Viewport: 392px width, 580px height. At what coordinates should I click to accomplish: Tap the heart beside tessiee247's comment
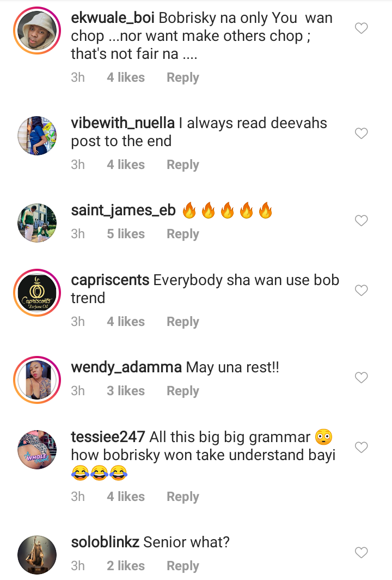point(361,448)
